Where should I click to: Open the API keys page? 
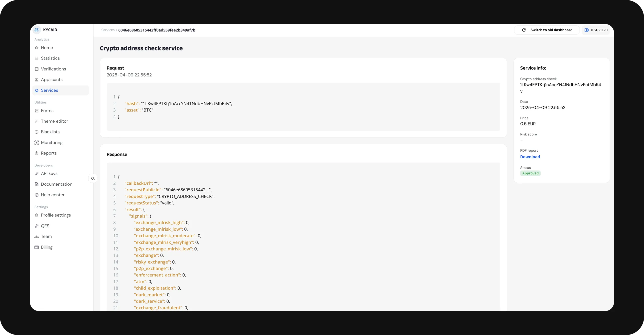click(49, 173)
